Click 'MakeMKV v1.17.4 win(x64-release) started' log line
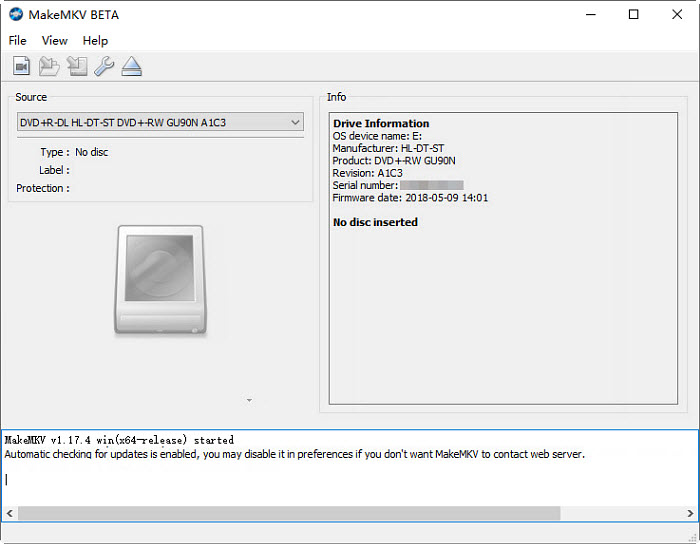This screenshot has width=700, height=544. (x=119, y=440)
